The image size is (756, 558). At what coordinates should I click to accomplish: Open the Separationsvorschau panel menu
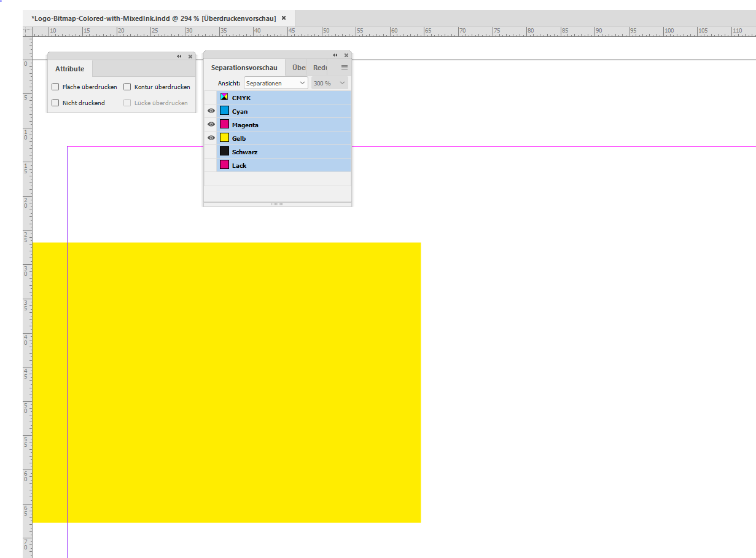pyautogui.click(x=345, y=68)
